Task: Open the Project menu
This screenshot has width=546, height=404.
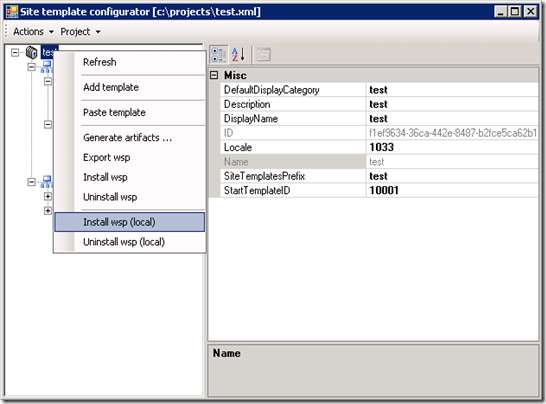Action: coord(80,32)
